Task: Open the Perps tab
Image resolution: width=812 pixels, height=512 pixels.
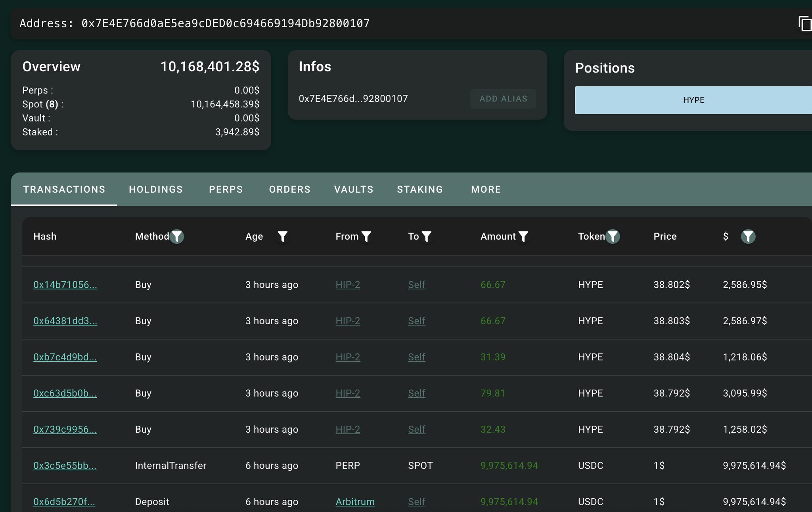Action: click(x=226, y=189)
